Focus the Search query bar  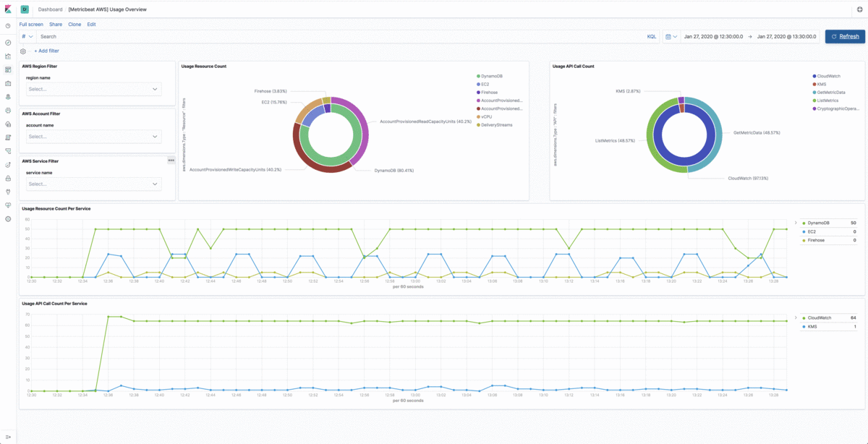pos(340,36)
